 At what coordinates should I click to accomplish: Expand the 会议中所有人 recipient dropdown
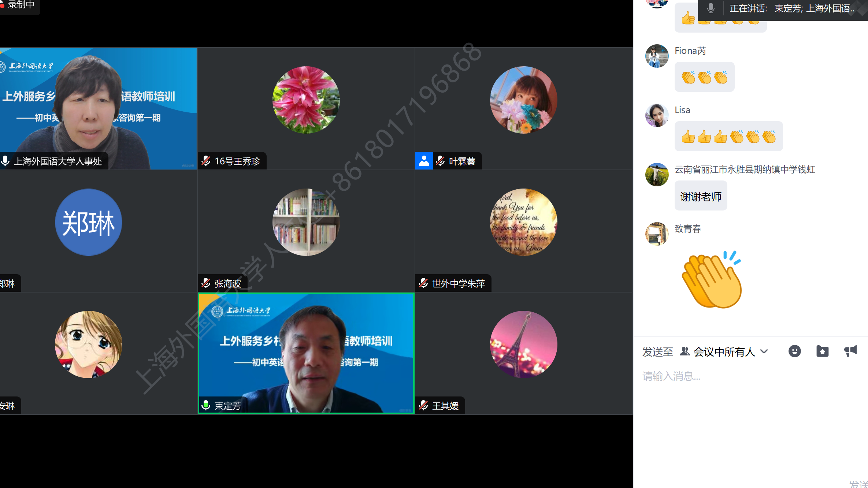tap(724, 352)
